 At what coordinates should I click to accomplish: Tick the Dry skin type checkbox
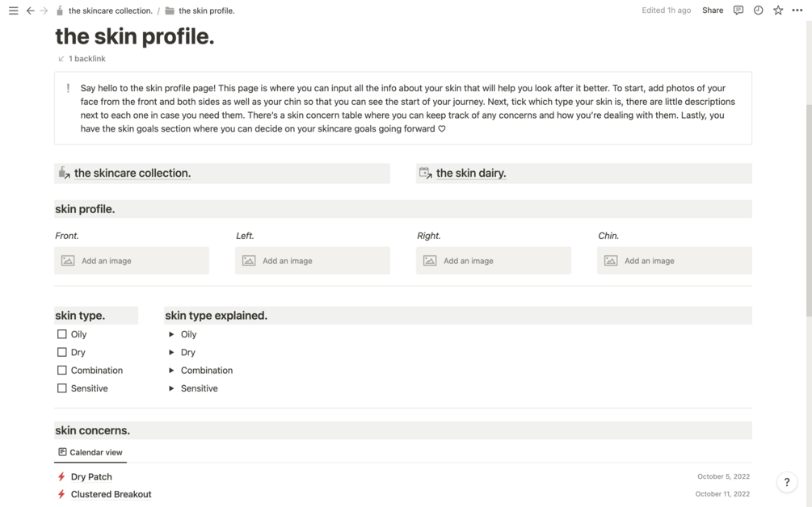point(62,352)
